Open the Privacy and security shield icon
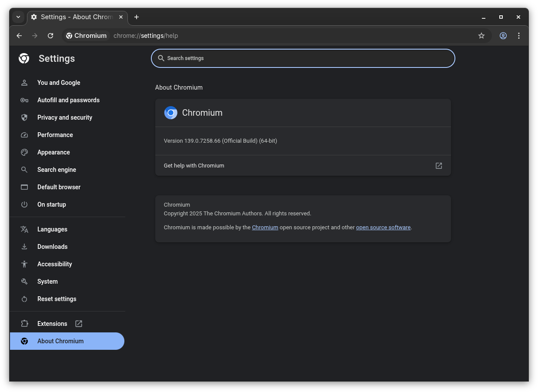Image resolution: width=538 pixels, height=392 pixels. 24,117
